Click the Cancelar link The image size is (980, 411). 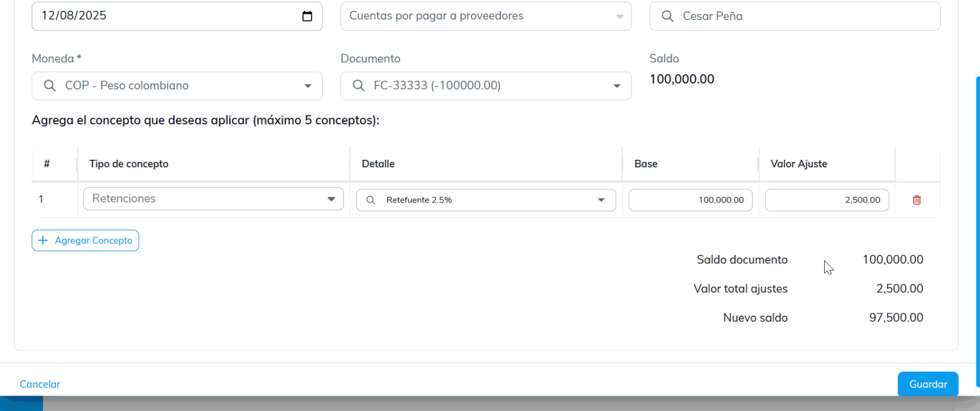[40, 384]
